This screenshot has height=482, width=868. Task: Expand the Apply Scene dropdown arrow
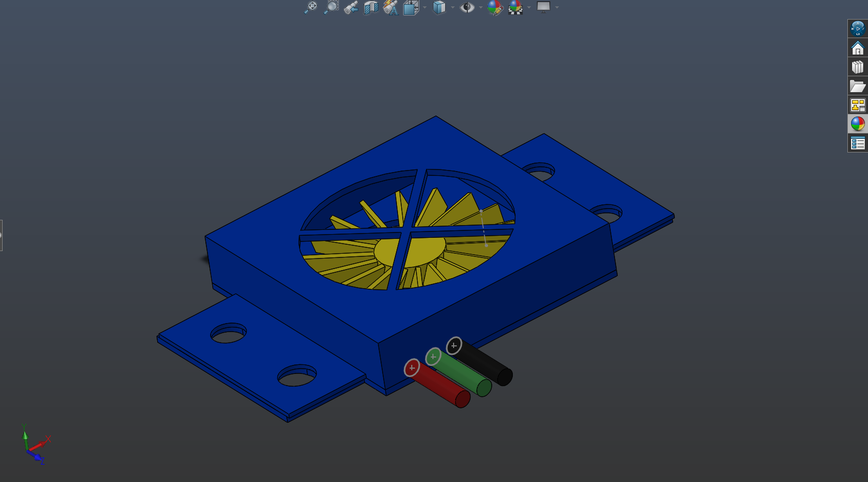(529, 7)
